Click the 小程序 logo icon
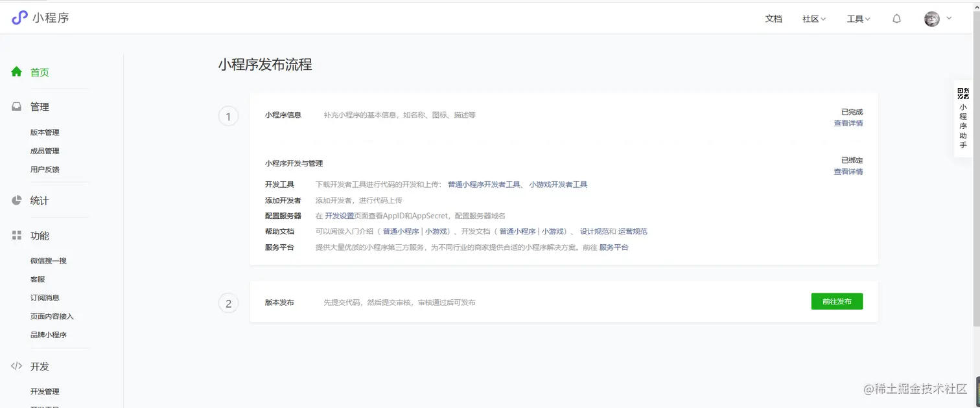This screenshot has width=980, height=408. (19, 18)
